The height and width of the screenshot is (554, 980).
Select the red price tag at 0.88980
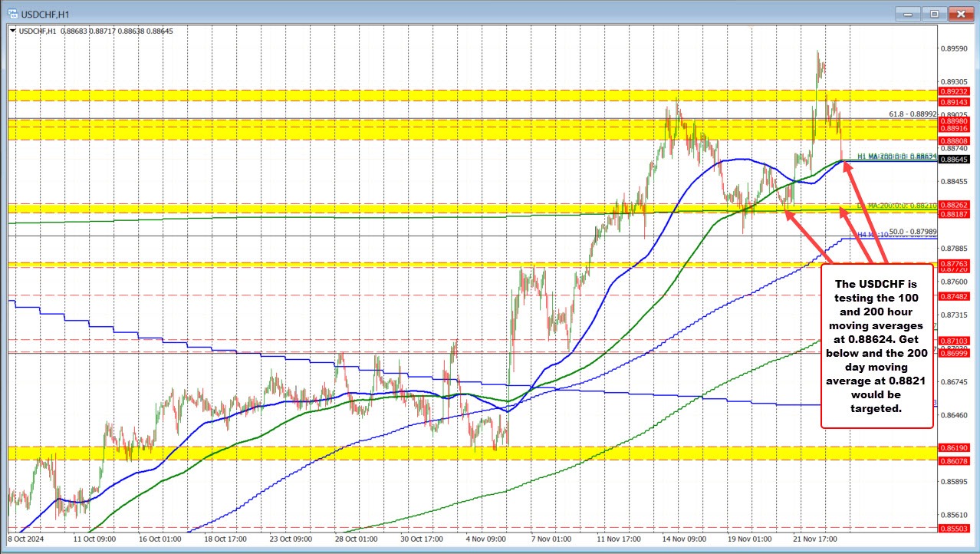point(954,120)
